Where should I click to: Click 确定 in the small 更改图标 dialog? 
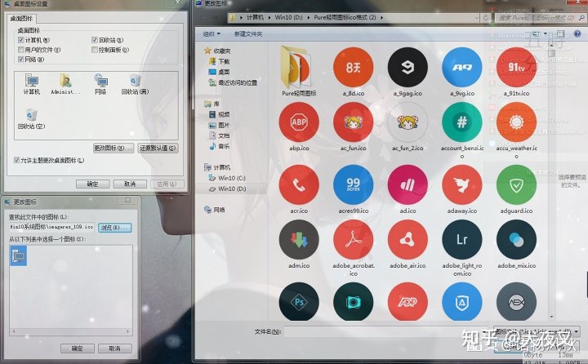tap(78, 348)
